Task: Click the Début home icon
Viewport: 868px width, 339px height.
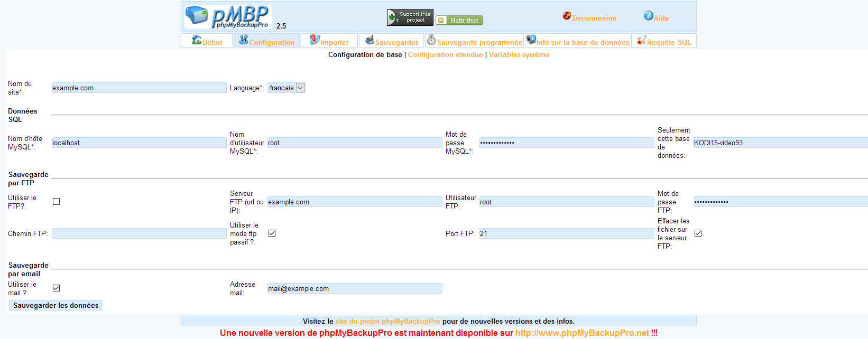Action: (197, 40)
